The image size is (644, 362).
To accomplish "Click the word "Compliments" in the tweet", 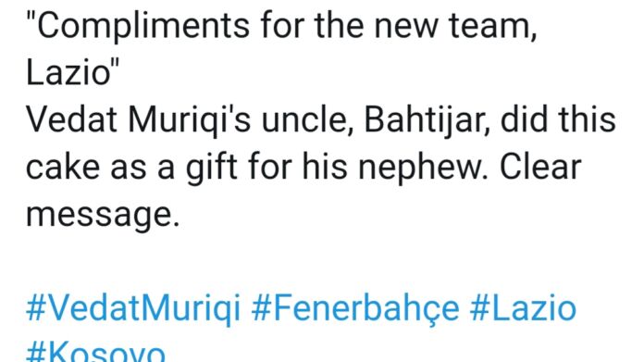I will pyautogui.click(x=142, y=28).
